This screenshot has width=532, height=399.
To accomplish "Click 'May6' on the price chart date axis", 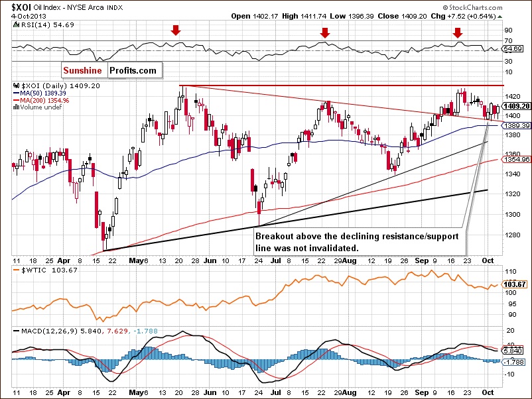I will [x=139, y=260].
